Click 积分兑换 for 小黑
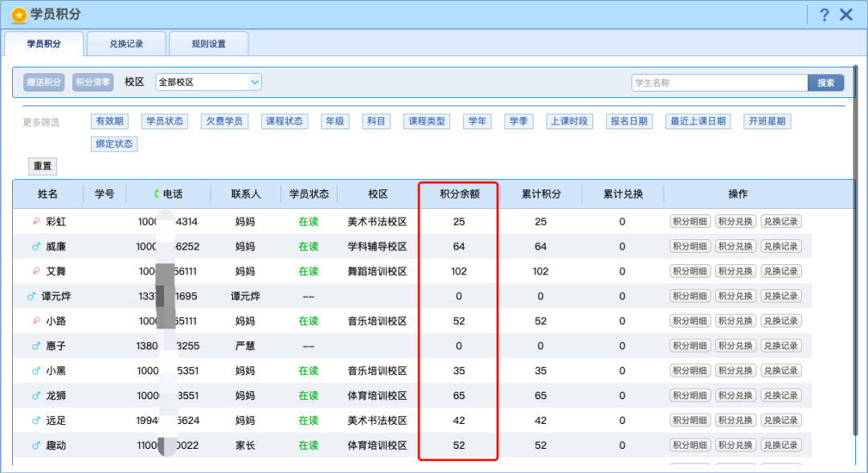 click(x=735, y=371)
